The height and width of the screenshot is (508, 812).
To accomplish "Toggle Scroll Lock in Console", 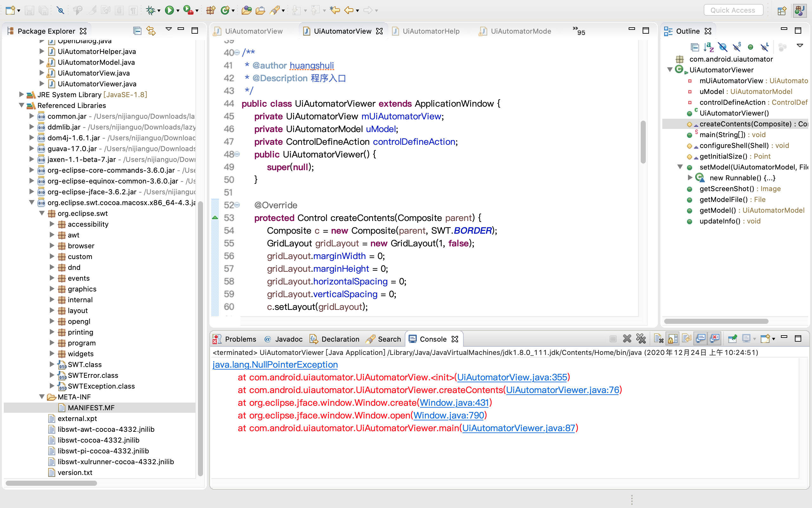I will 673,339.
